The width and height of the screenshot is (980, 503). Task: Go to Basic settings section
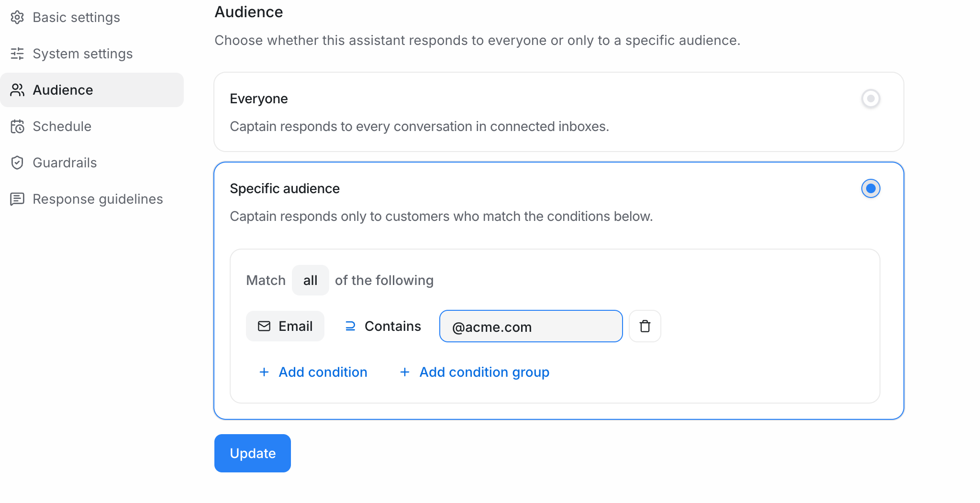[92, 17]
